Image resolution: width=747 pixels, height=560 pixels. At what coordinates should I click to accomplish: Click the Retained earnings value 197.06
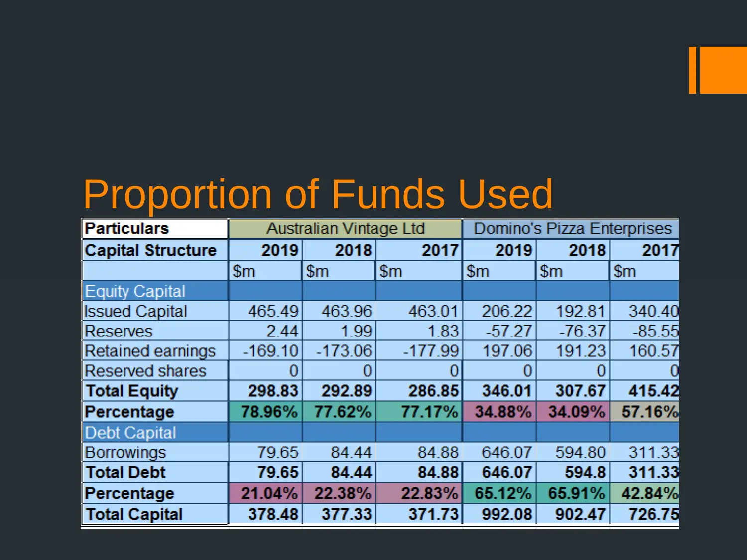(507, 351)
